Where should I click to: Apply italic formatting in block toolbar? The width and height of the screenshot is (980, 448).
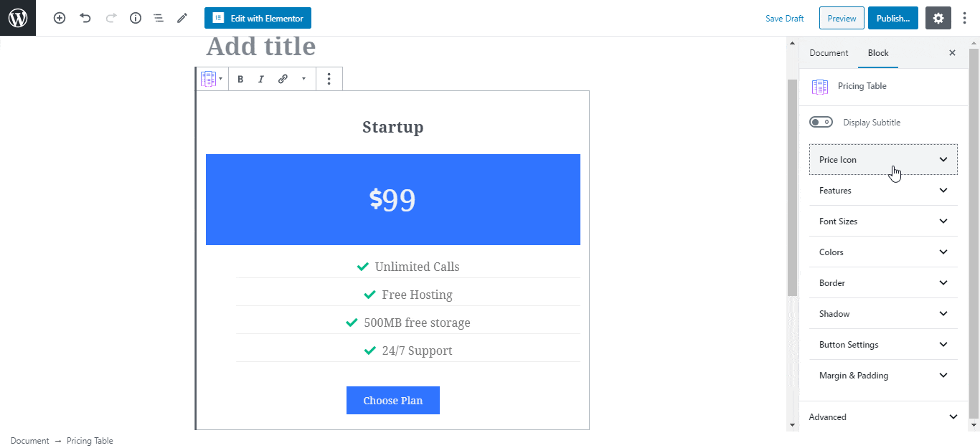pos(261,79)
